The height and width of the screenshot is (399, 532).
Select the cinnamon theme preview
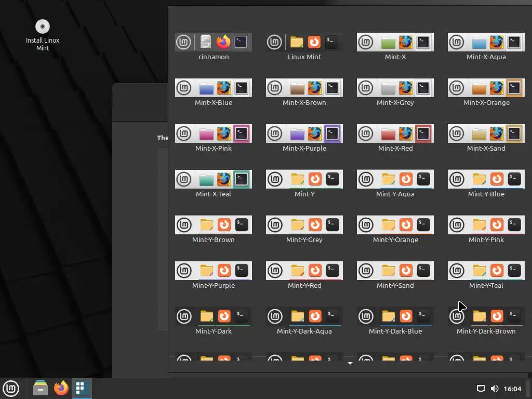pos(214,46)
